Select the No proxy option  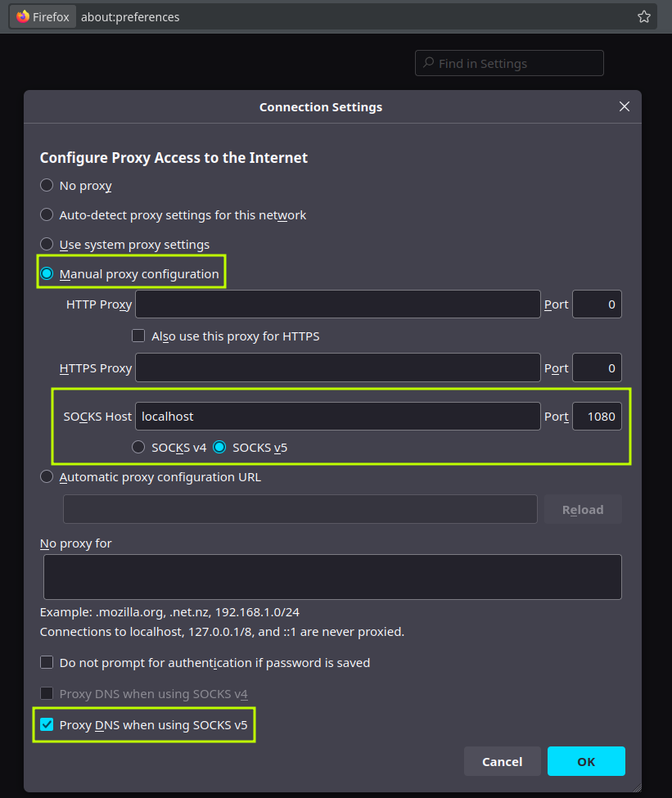pyautogui.click(x=47, y=186)
